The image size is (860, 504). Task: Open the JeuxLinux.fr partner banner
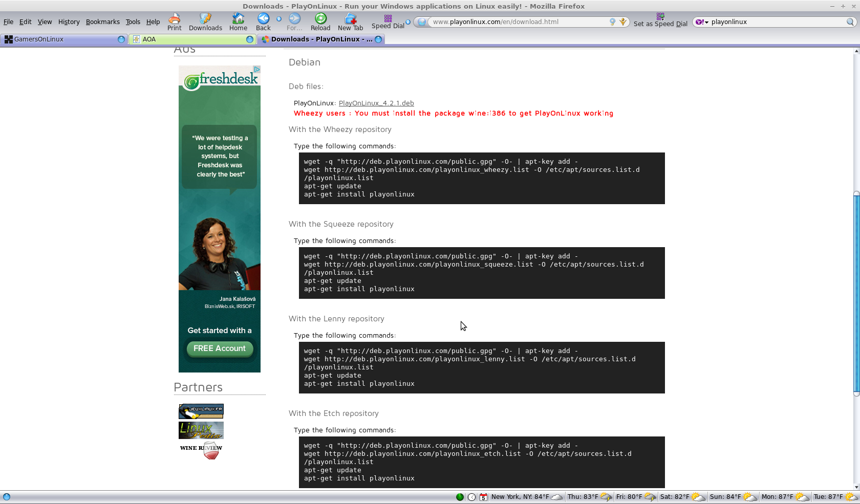click(201, 411)
